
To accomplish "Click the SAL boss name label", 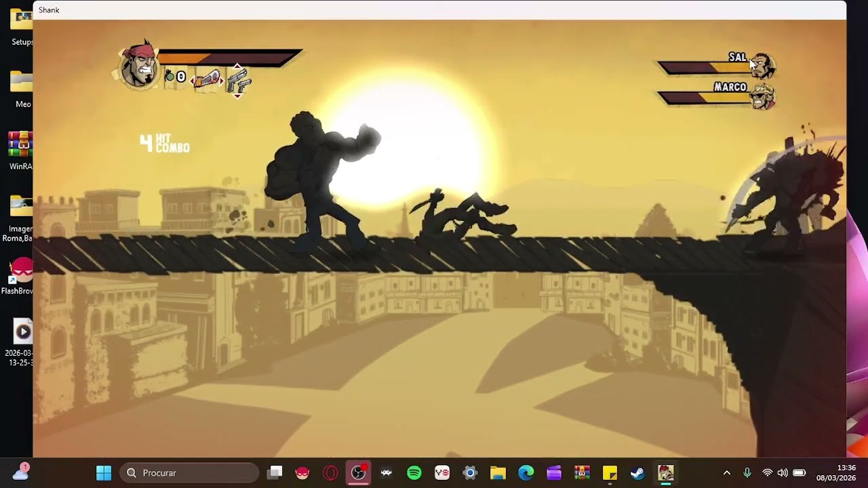I will tap(737, 57).
